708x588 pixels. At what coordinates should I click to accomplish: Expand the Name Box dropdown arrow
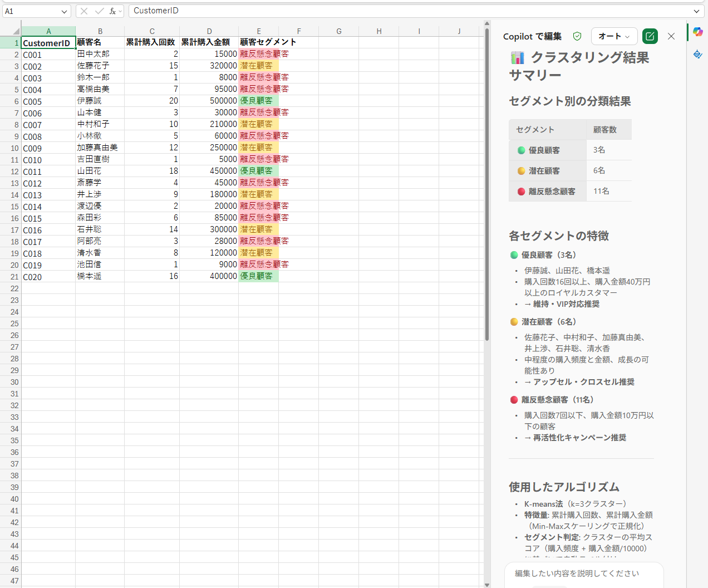click(65, 11)
